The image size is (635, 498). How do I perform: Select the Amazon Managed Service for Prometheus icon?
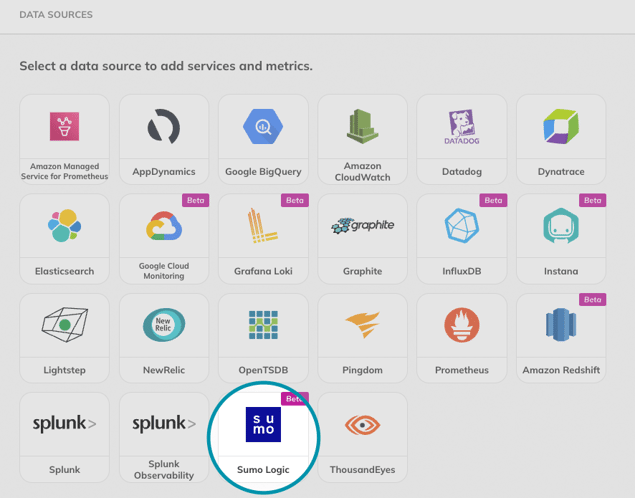pyautogui.click(x=64, y=126)
